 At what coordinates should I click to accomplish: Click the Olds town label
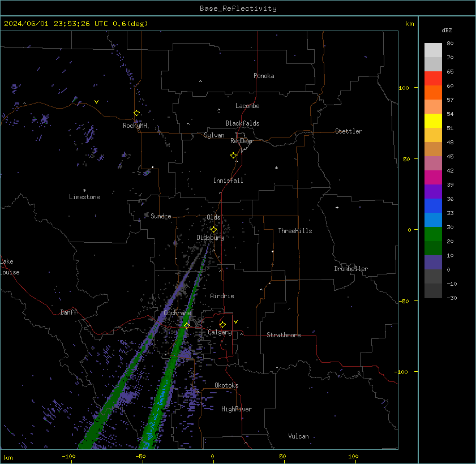(x=213, y=217)
